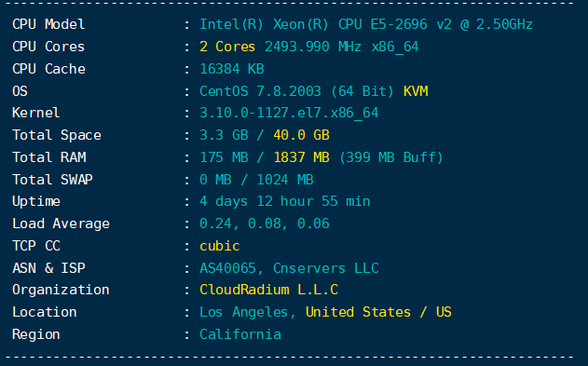This screenshot has width=588, height=366.
Task: Click the AS40065 ASN text
Action: click(x=227, y=268)
